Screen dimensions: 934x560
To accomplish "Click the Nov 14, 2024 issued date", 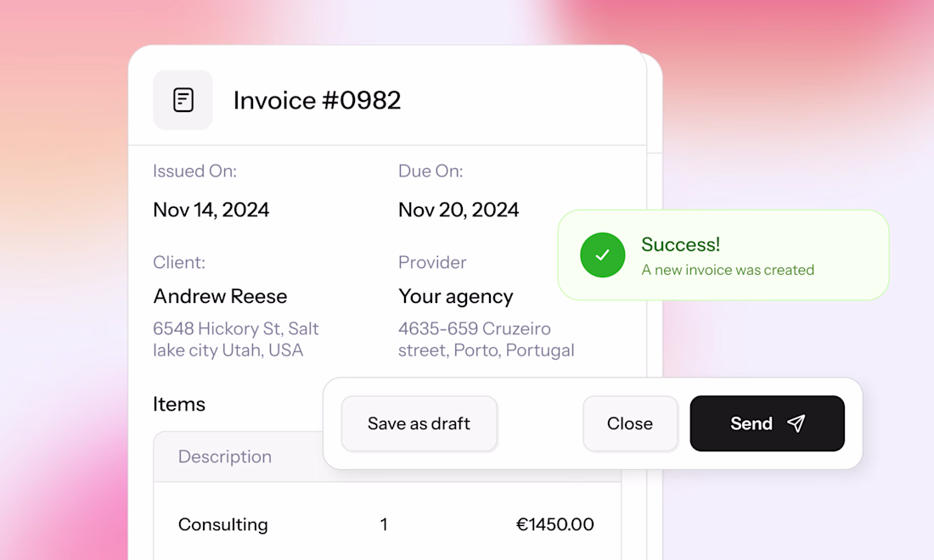I will point(211,210).
